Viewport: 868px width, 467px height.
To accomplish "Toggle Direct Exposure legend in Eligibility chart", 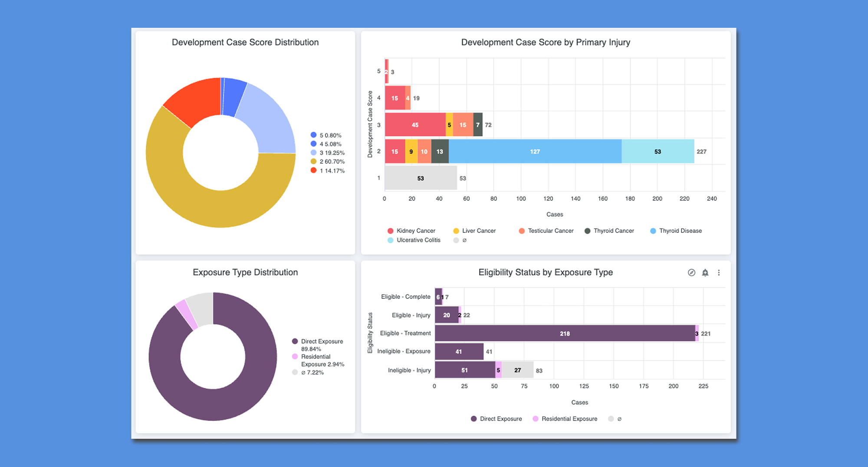I will click(496, 419).
